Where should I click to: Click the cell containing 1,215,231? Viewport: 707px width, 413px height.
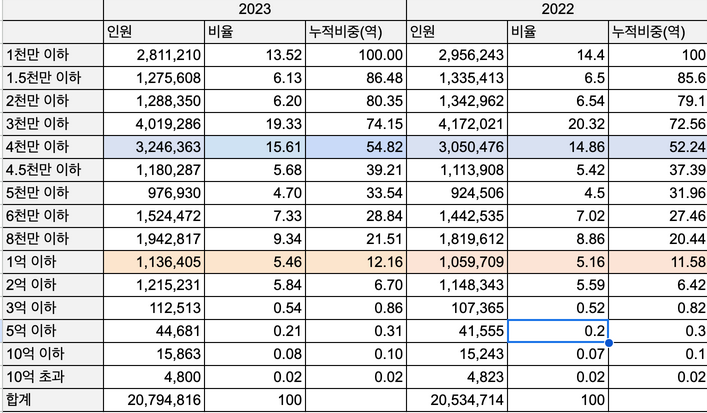pyautogui.click(x=154, y=285)
